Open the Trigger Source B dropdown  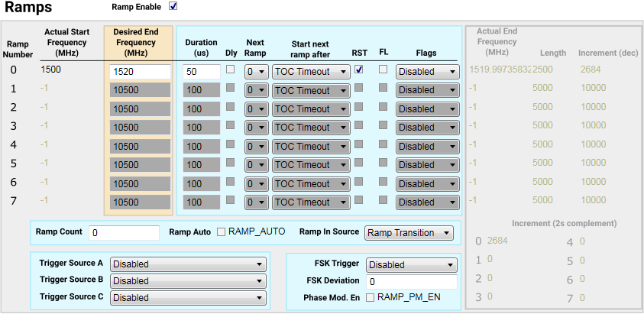tap(188, 281)
